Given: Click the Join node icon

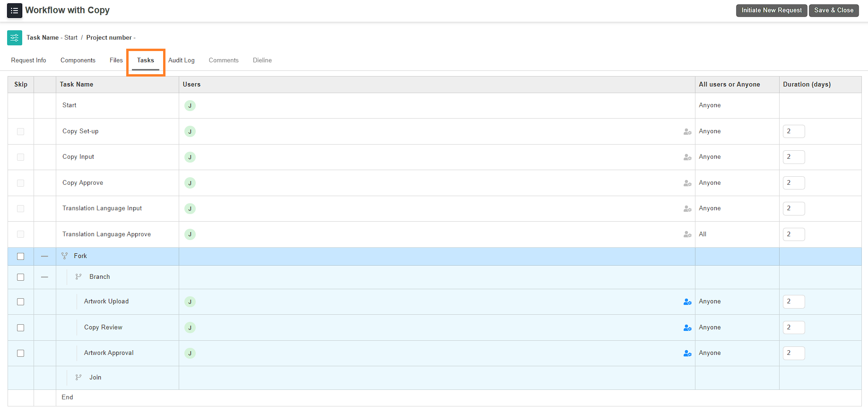Looking at the screenshot, I should click(x=78, y=378).
